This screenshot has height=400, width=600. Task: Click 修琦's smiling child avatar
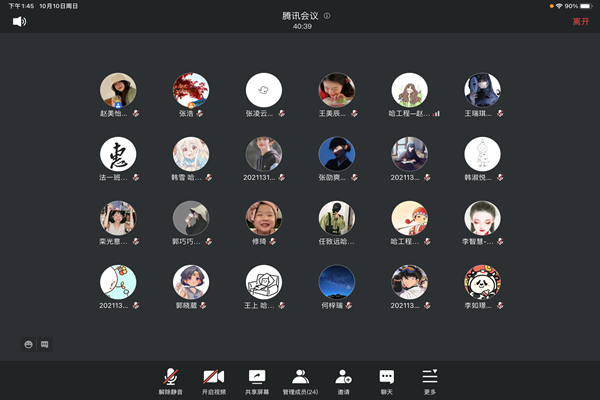264,218
